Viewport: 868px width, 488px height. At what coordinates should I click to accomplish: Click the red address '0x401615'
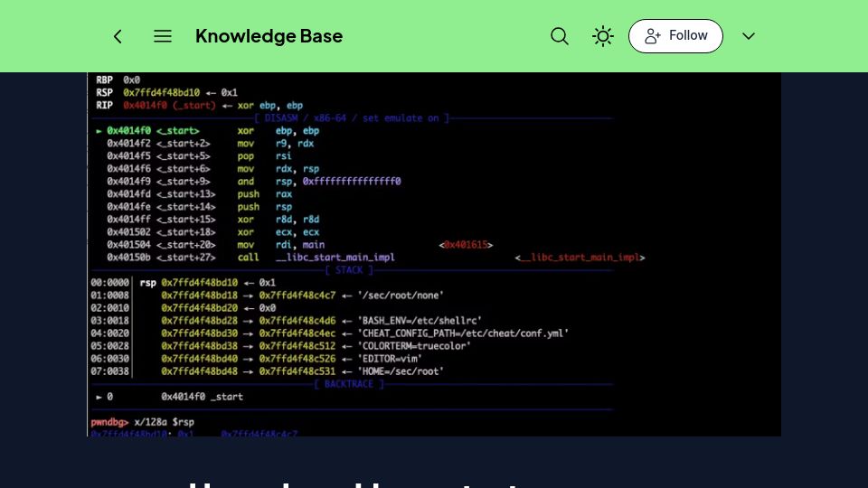466,245
